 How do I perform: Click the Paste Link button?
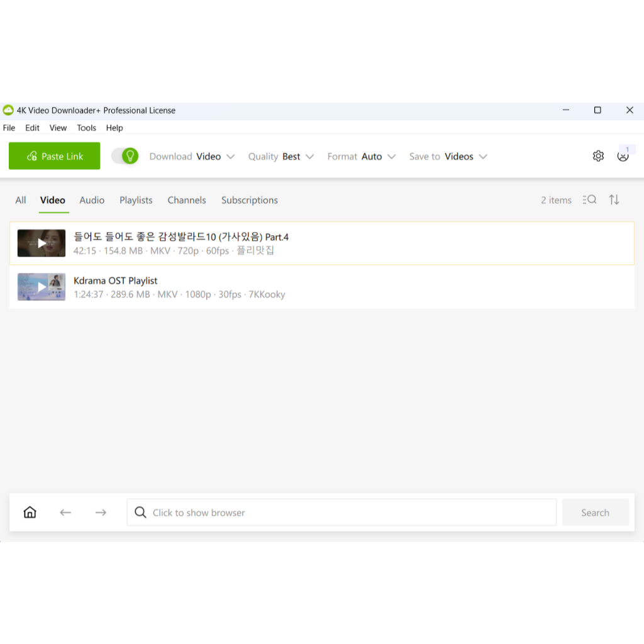[x=54, y=156]
